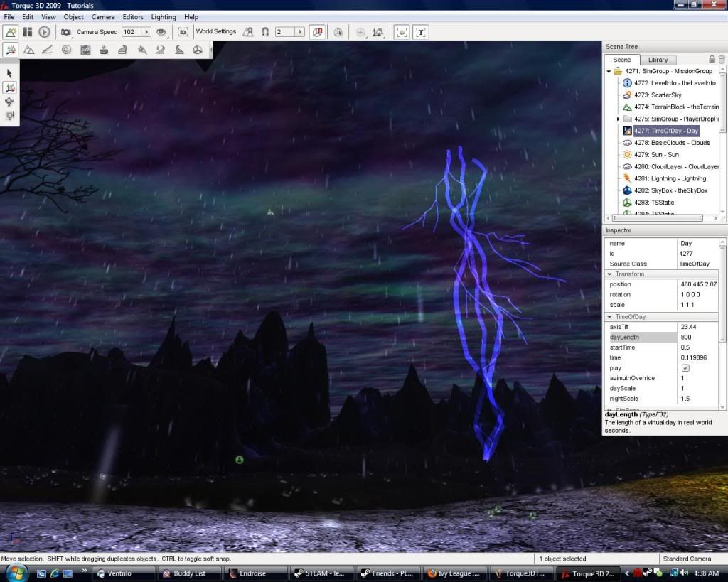Open the Lighting menu
This screenshot has height=582, width=728.
164,17
